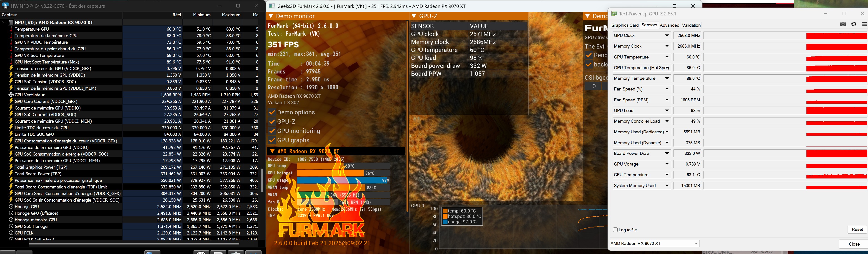Viewport: 868px width, 254px height.
Task: Click the 'Board power draw' row in FurMark GPU-Z table
Action: click(469, 66)
